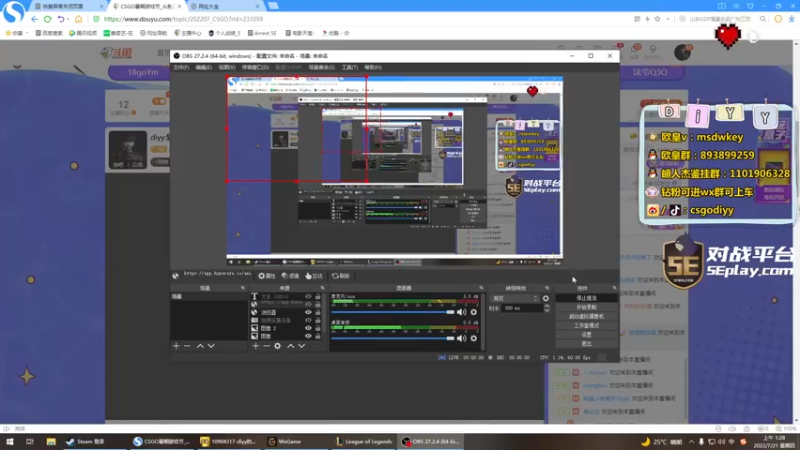
Task: Open the File (F) menu in OBS
Action: pos(181,67)
